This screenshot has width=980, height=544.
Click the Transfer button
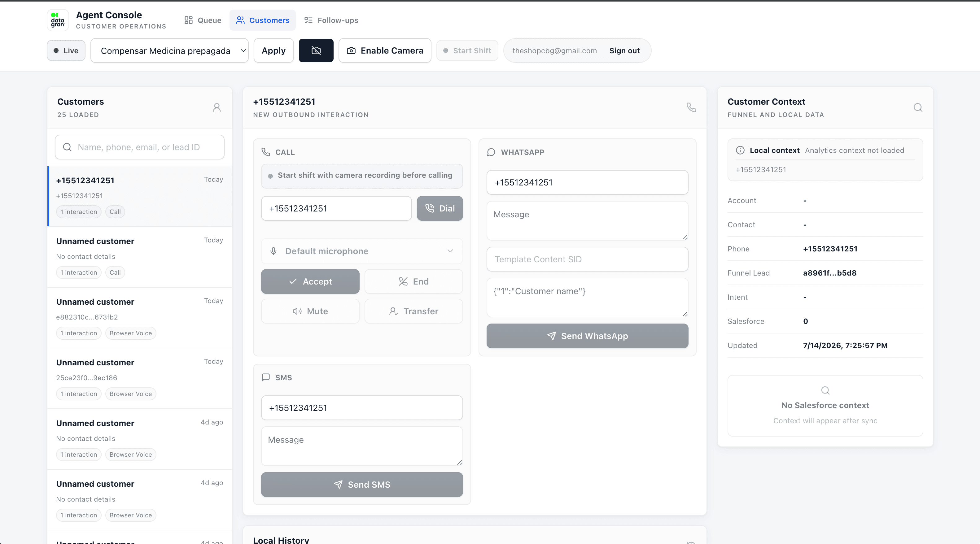(x=413, y=311)
